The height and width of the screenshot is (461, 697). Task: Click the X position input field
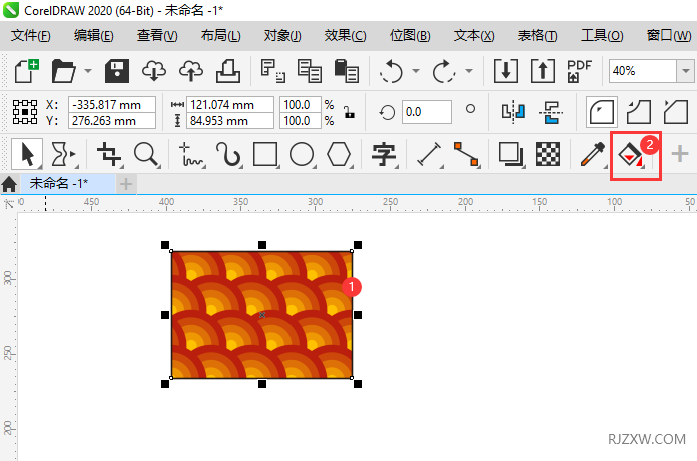(x=111, y=104)
